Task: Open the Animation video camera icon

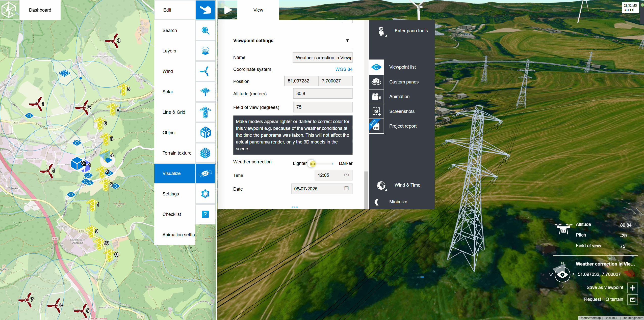Action: pyautogui.click(x=376, y=97)
